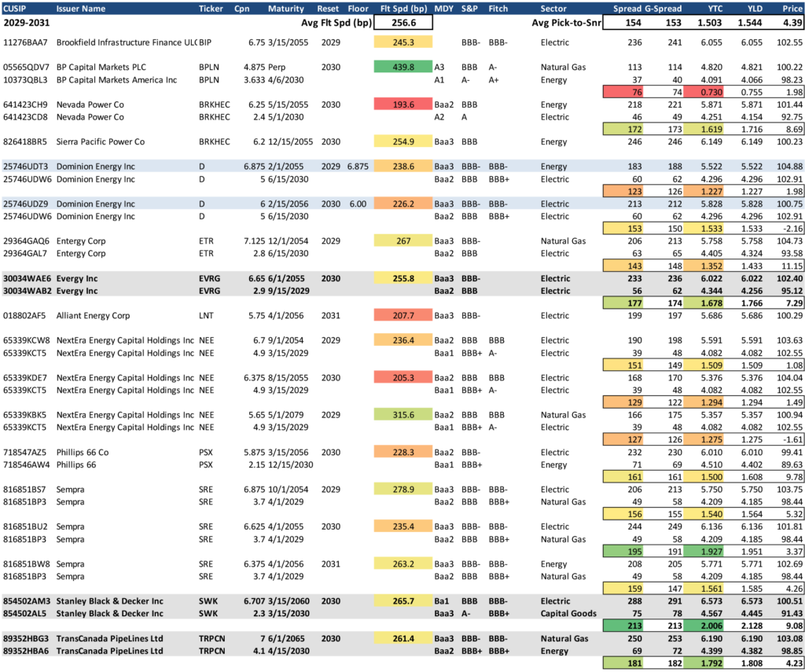The image size is (805, 672).
Task: Select the green 439.8 spread cell
Action: click(x=402, y=68)
